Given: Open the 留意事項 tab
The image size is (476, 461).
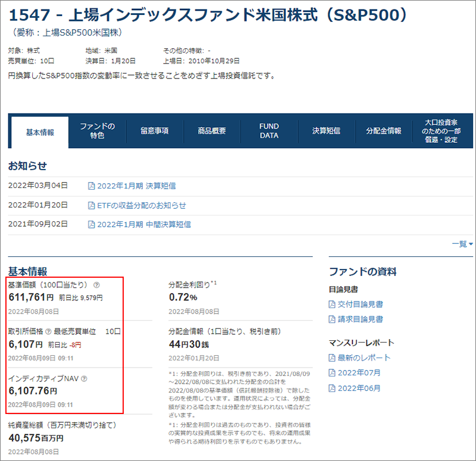Looking at the screenshot, I should pos(155,131).
